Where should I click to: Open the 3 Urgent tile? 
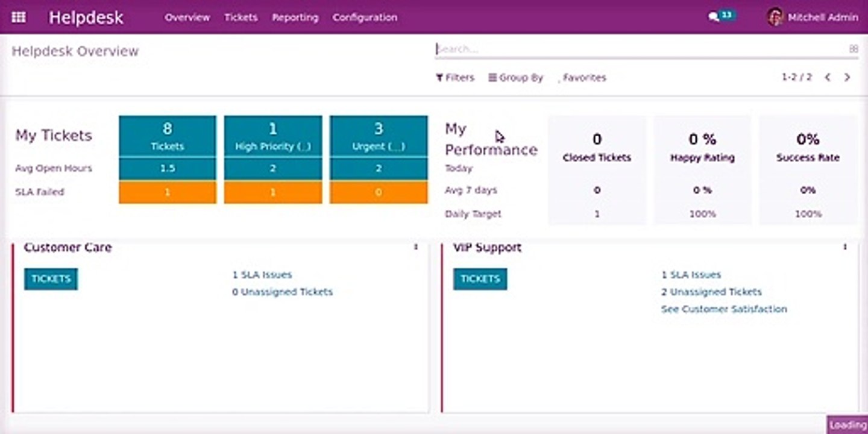coord(379,136)
